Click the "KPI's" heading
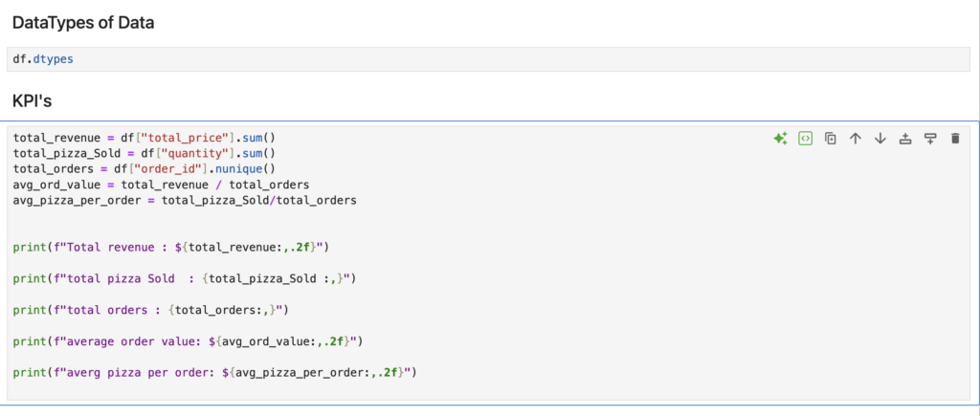The width and height of the screenshot is (980, 416). point(38,99)
